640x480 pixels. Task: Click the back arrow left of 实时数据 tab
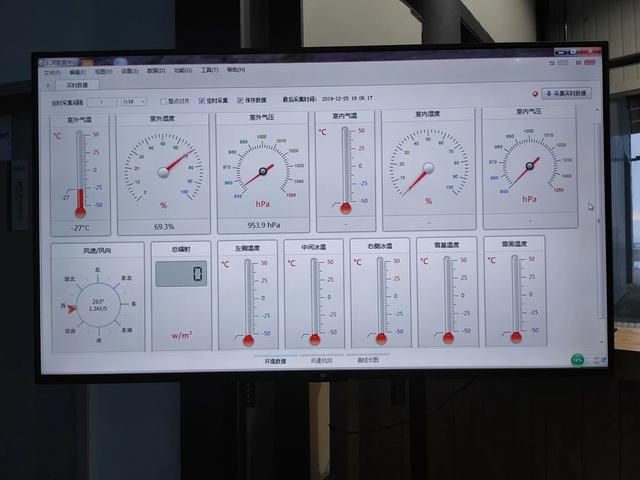click(48, 85)
